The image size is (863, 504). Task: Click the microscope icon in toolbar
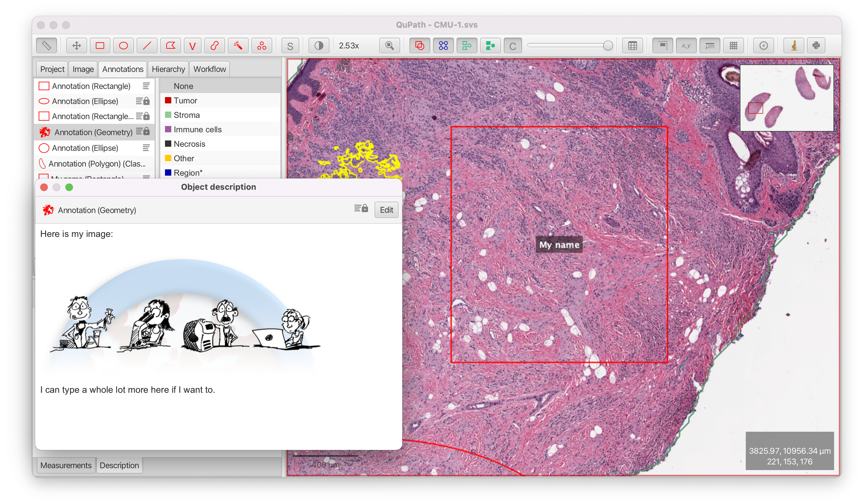coord(794,46)
